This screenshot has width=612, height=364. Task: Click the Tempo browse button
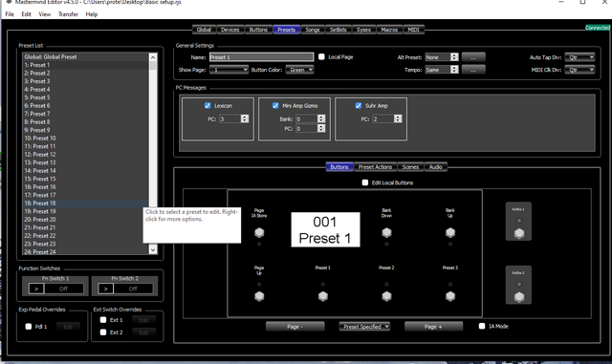(x=473, y=70)
